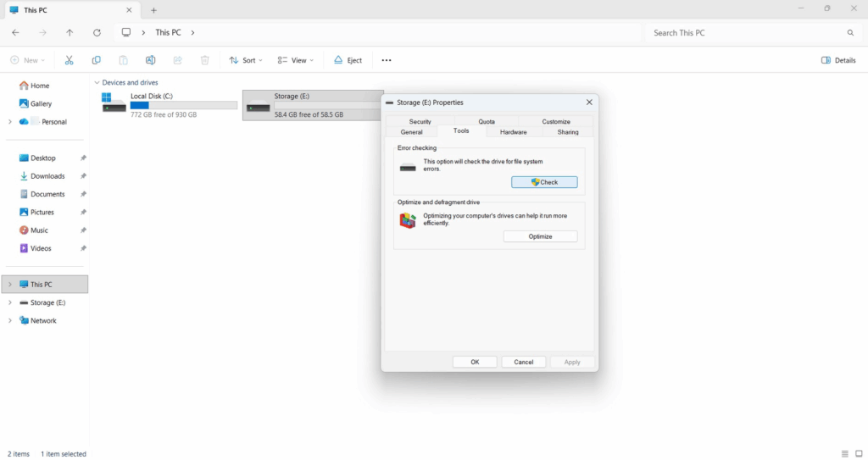The width and height of the screenshot is (868, 460).
Task: Open the Videos folder
Action: pos(36,248)
